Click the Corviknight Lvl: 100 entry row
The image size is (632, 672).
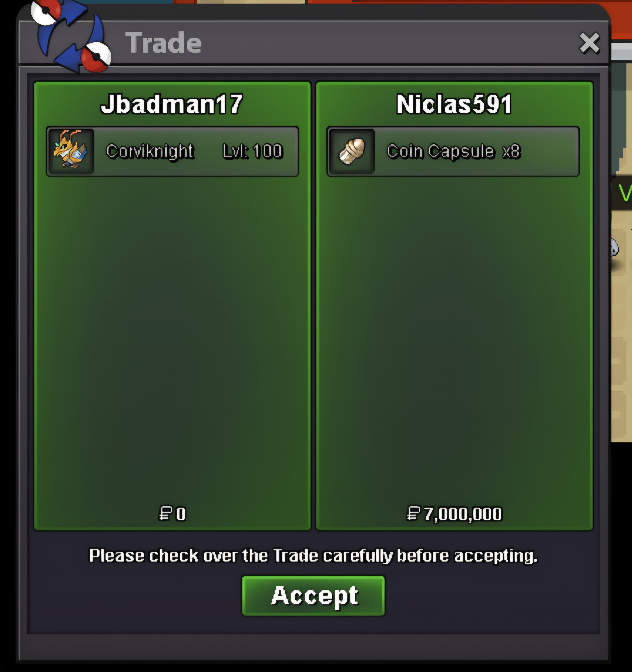172,151
